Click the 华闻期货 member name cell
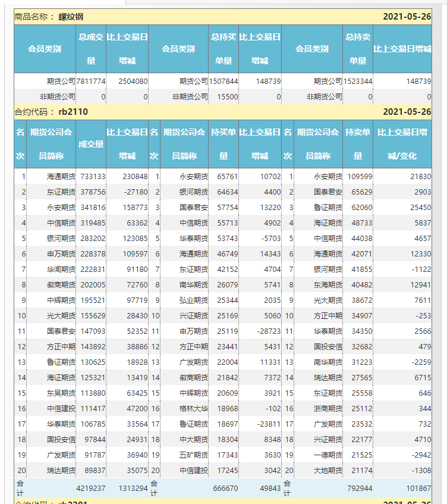Screen dimensions: 447x504 (61, 269)
